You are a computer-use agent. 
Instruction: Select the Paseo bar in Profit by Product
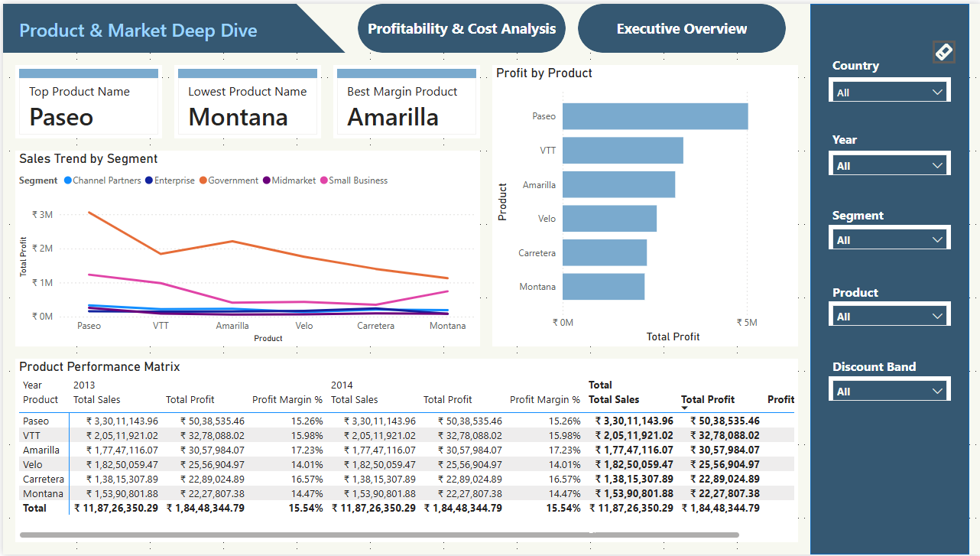point(654,116)
